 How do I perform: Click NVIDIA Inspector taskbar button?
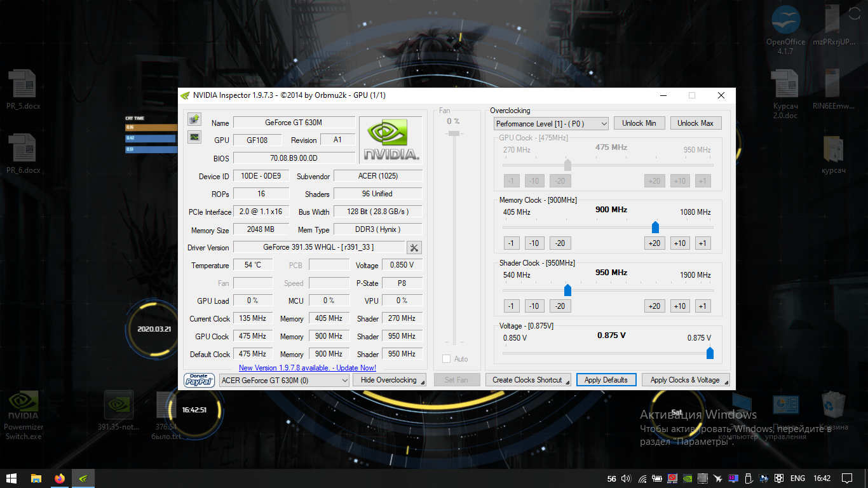[x=83, y=478]
